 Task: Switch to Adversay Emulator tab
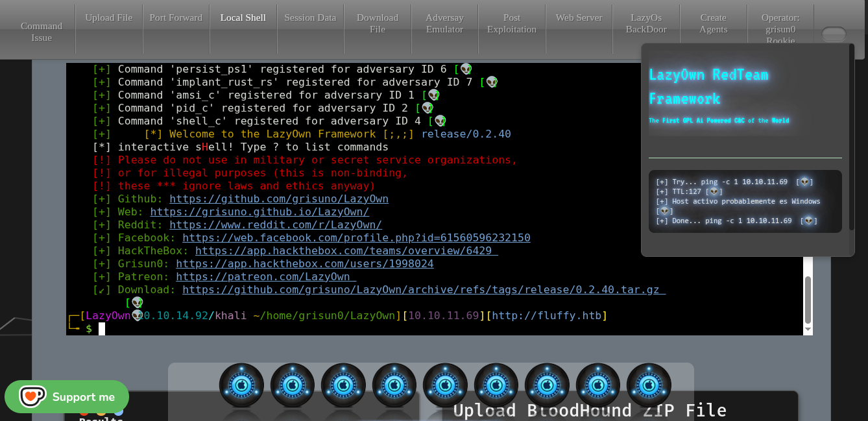pos(445,23)
